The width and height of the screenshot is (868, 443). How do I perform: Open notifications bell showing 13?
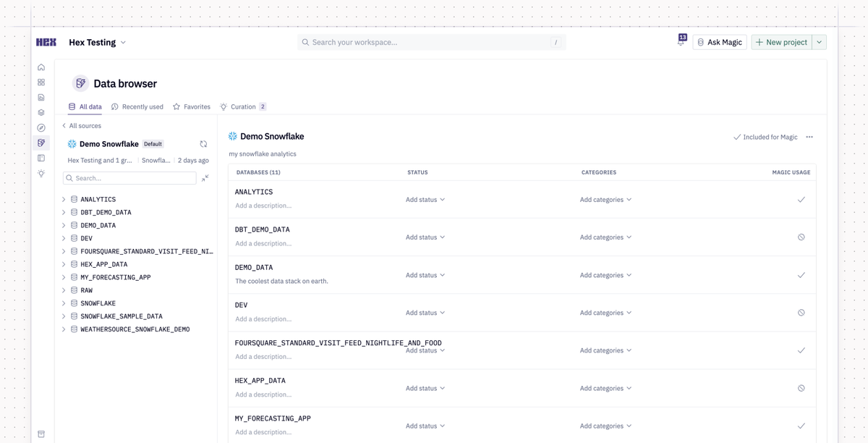point(681,42)
